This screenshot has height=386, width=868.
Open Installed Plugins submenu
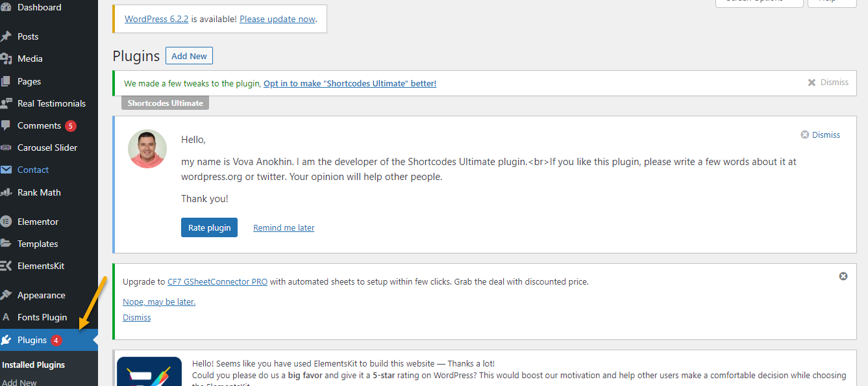(x=34, y=365)
